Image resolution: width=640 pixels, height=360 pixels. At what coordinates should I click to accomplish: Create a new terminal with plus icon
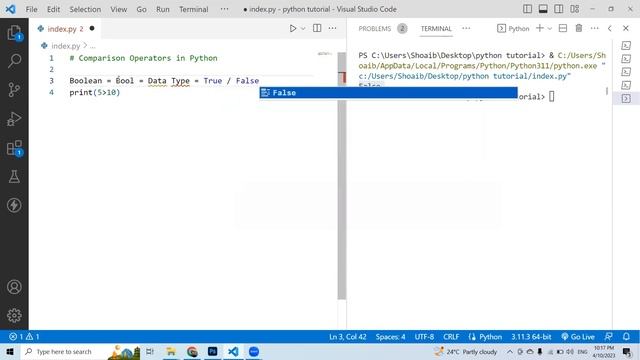(x=540, y=28)
